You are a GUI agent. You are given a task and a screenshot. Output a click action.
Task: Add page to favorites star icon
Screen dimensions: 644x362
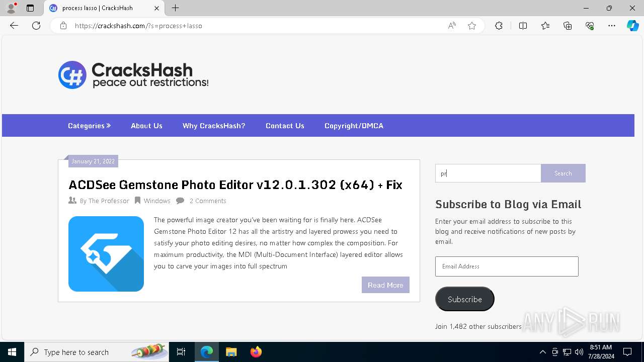pyautogui.click(x=472, y=26)
